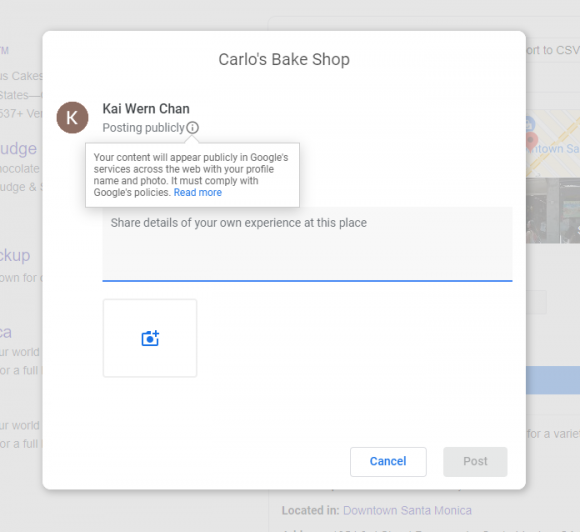Add a photo with camera icon
The image size is (580, 532).
[x=150, y=338]
